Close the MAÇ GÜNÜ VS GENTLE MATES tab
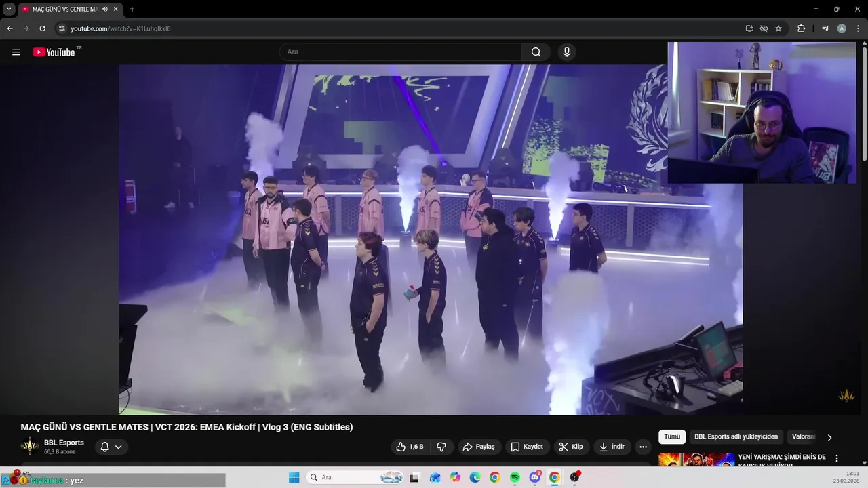The image size is (868, 488). click(x=116, y=9)
